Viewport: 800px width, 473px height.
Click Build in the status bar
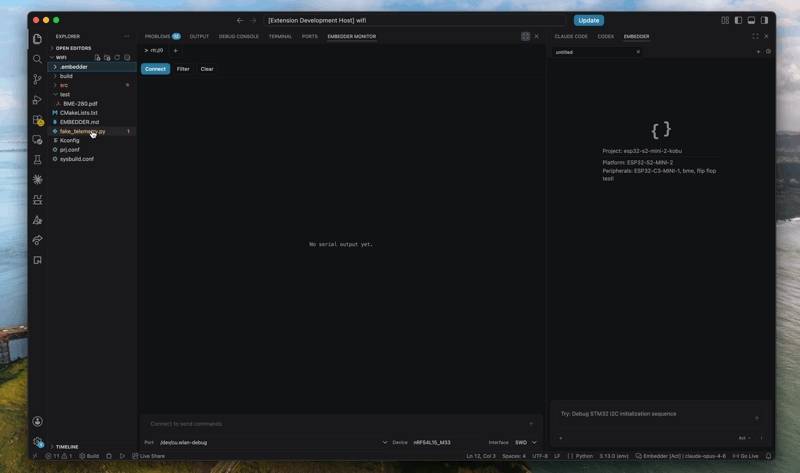[x=89, y=456]
